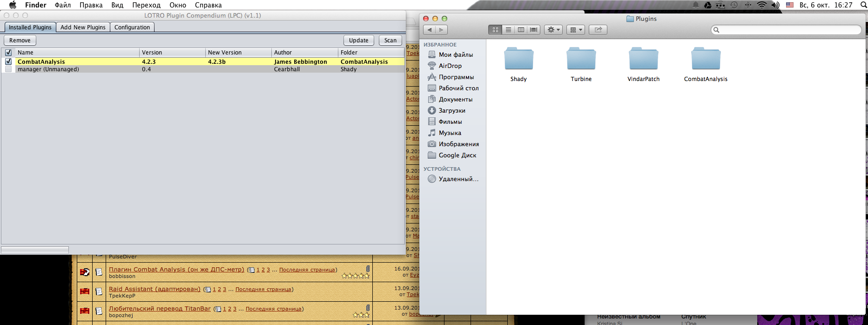
Task: Click the Scan button
Action: (390, 41)
